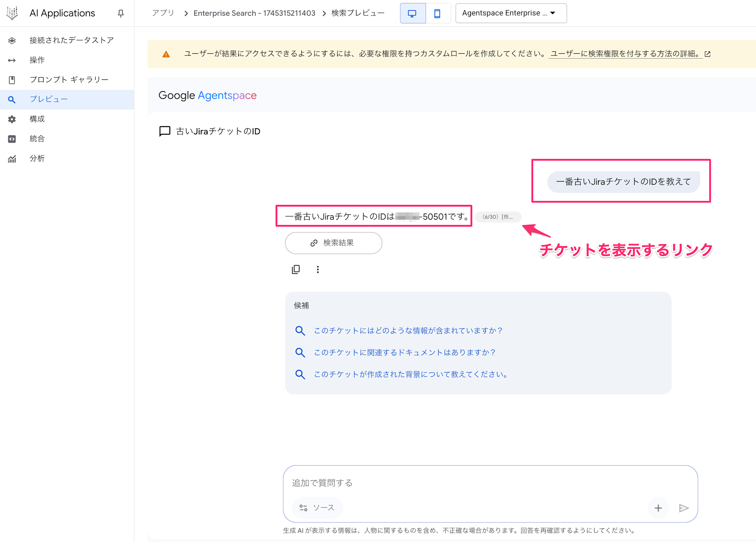Open the (6/30) citation chip
Viewport: 756px width, 542px height.
(498, 217)
